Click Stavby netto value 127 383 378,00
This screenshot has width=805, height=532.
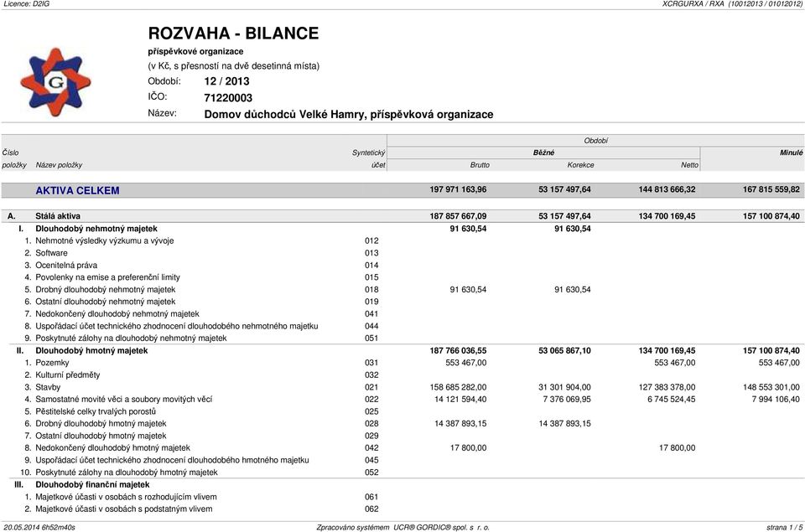click(667, 387)
